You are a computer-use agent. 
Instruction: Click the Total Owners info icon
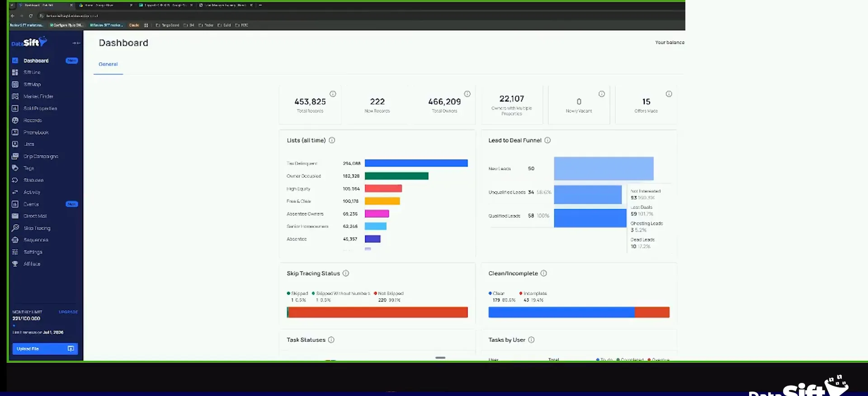pyautogui.click(x=467, y=94)
